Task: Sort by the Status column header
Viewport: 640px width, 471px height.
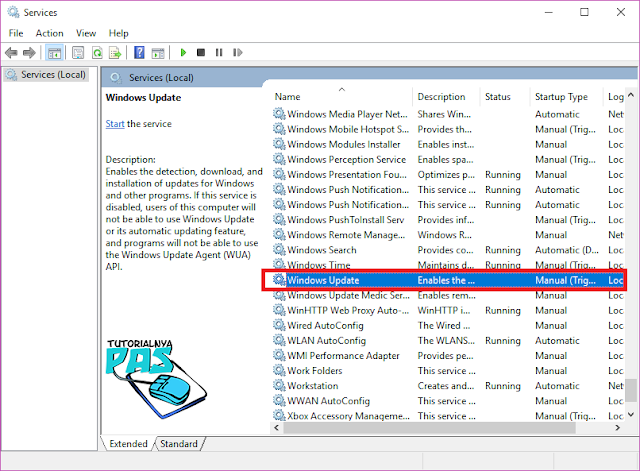Action: coord(504,97)
